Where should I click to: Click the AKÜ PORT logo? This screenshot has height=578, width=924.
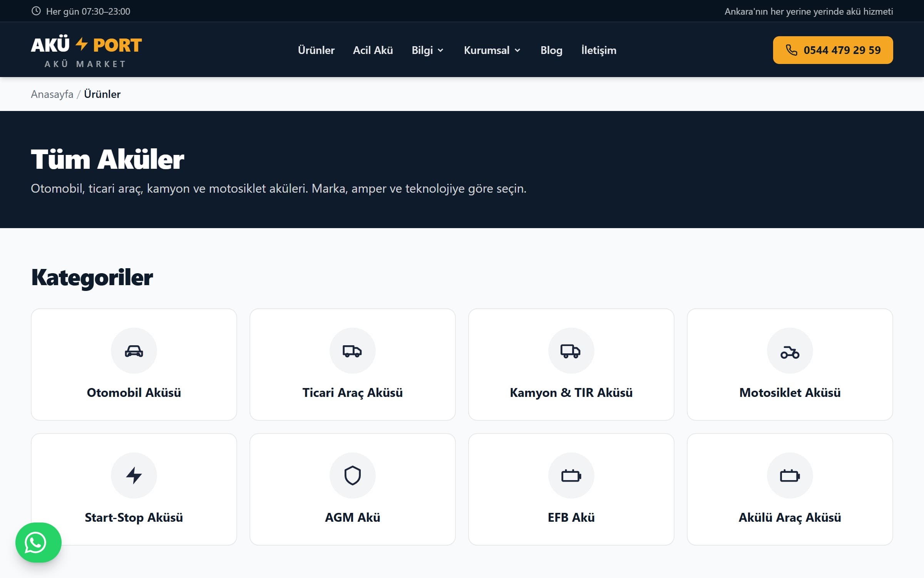pos(86,52)
